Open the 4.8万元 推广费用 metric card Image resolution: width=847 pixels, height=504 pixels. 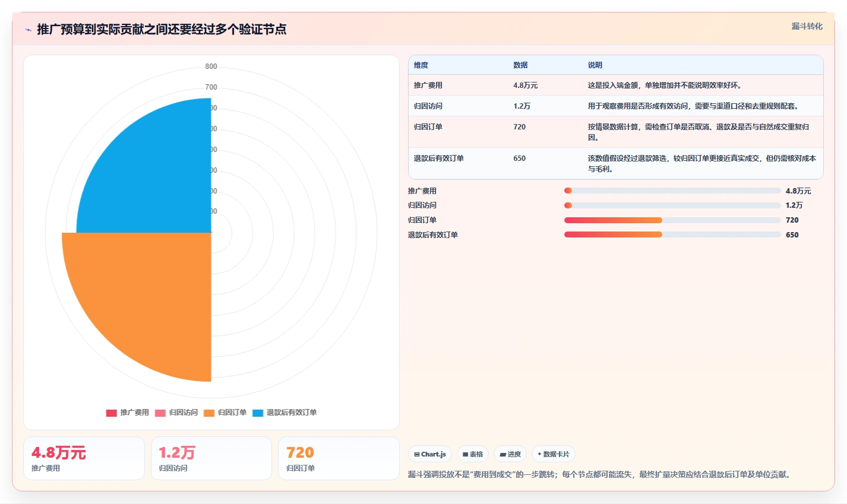point(84,458)
